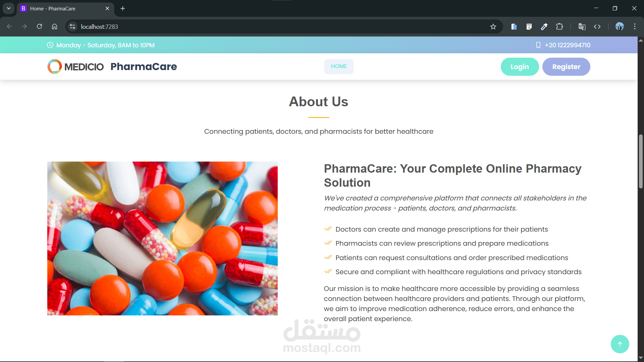Click the scroll-to-top arrow button
The height and width of the screenshot is (362, 644).
(x=620, y=344)
